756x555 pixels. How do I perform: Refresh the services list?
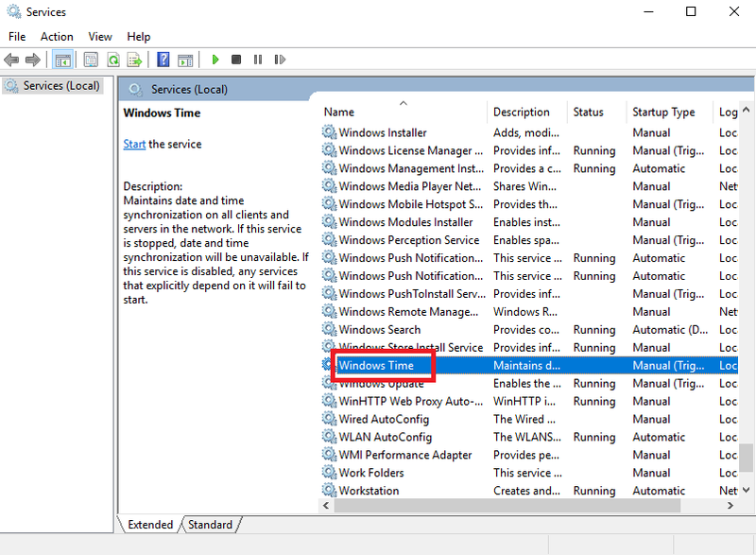(113, 60)
